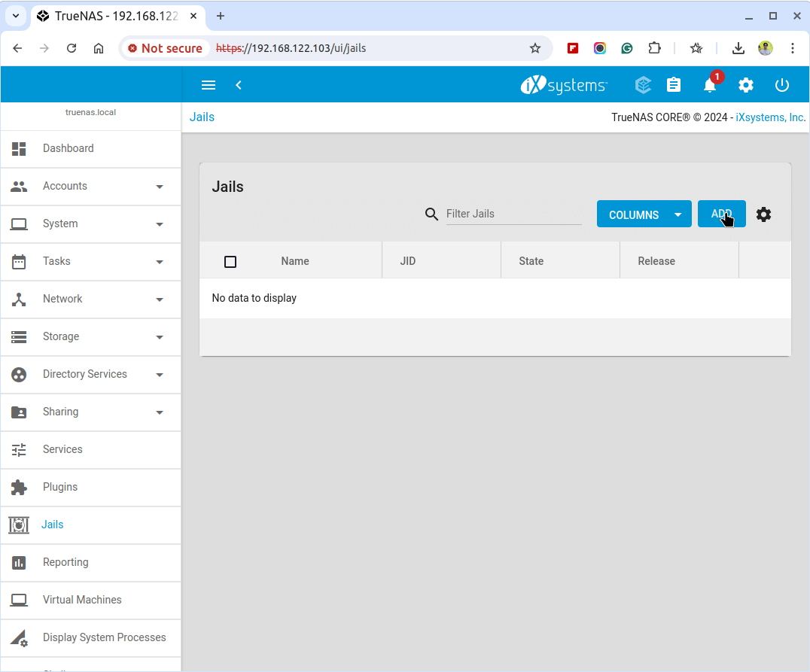Viewport: 810px width, 672px height.
Task: Focus the Filter Jails search field
Action: (514, 214)
